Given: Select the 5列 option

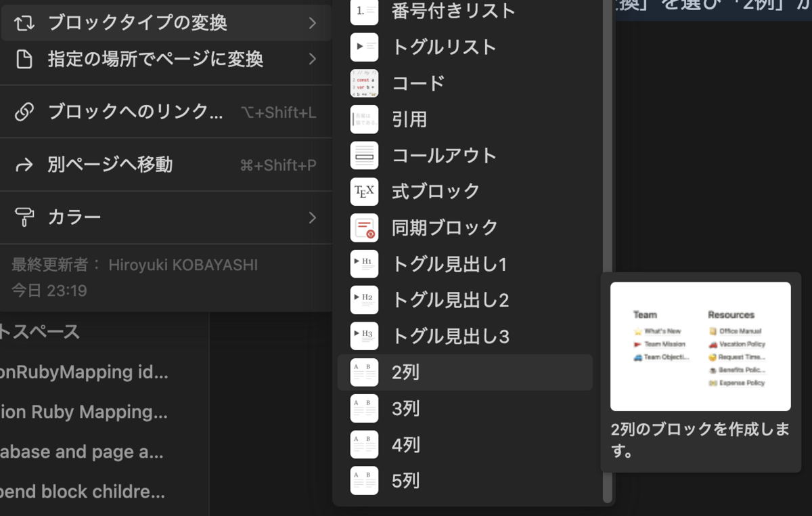Looking at the screenshot, I should (x=465, y=481).
